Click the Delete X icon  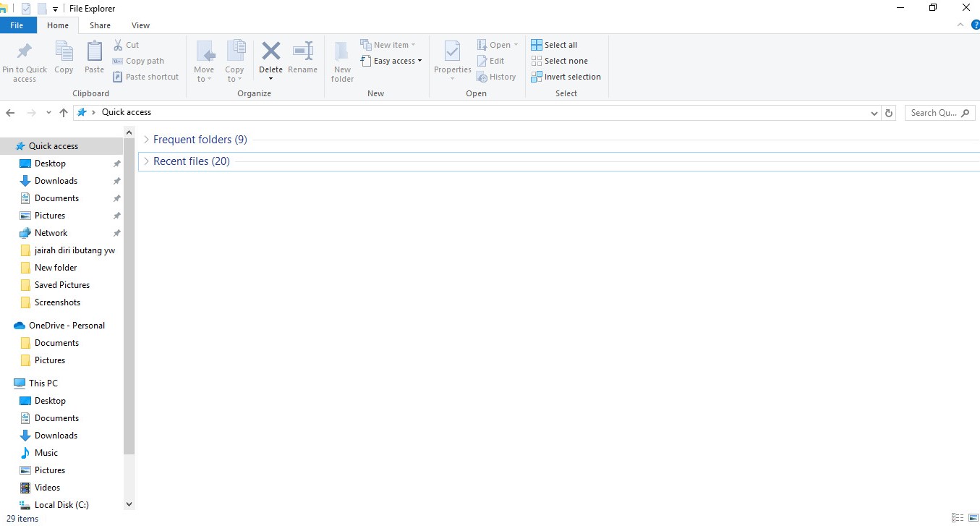270,51
